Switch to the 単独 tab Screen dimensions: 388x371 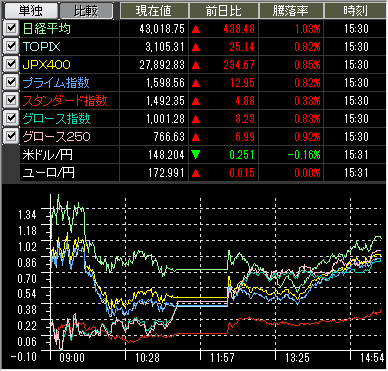pyautogui.click(x=30, y=11)
